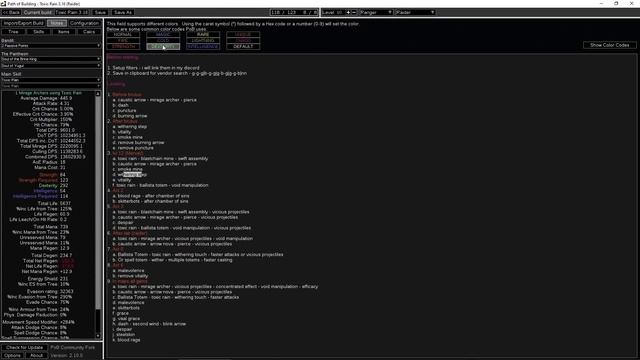The width and height of the screenshot is (640, 360).
Task: Insert the MAGIC color code
Action: (x=163, y=35)
